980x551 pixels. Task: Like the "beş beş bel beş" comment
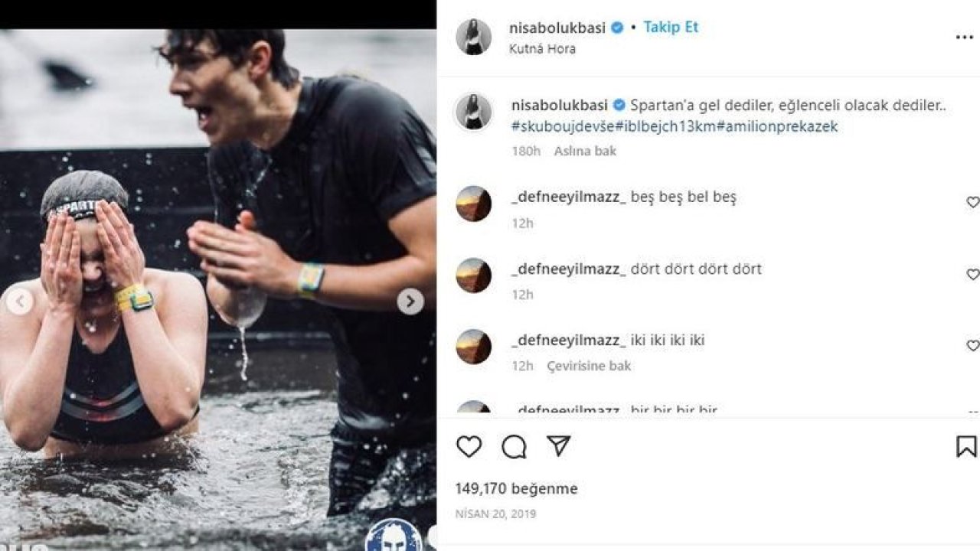pos(972,203)
